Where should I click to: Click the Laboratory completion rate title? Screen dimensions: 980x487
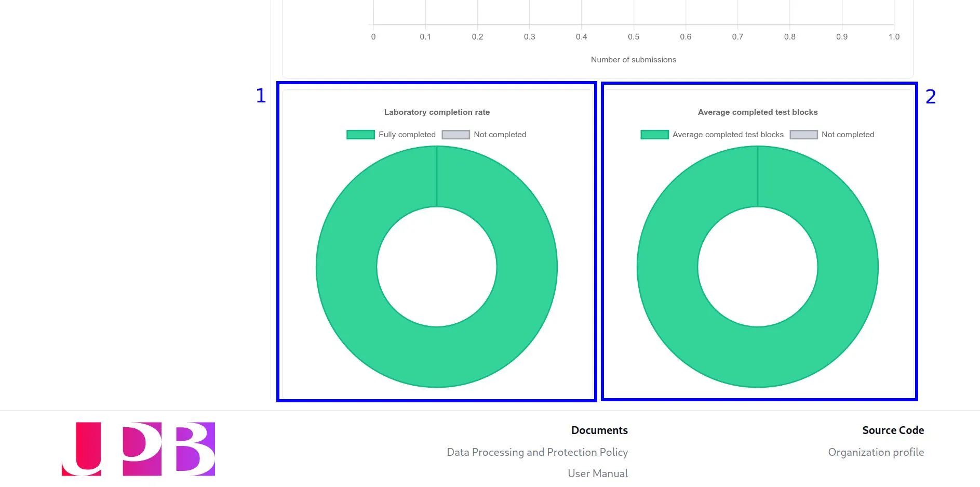click(x=437, y=112)
